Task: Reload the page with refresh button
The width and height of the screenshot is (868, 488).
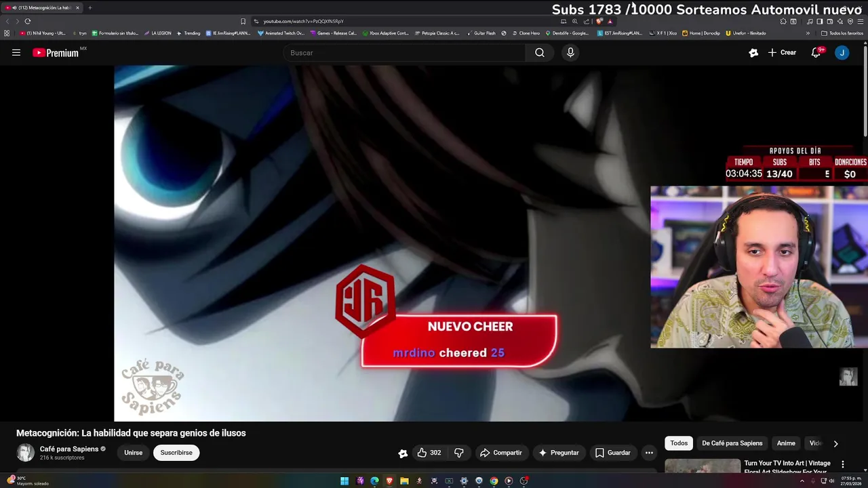Action: 28,21
